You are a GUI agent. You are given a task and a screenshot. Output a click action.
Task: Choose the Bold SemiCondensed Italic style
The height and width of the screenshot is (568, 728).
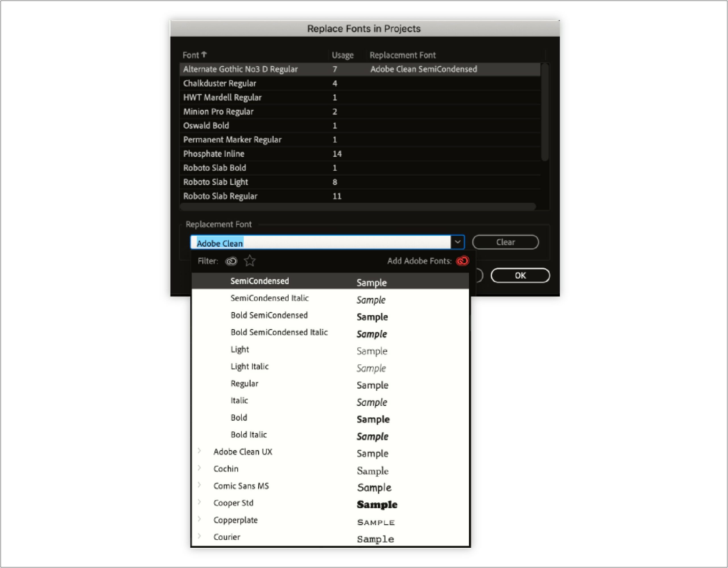click(330, 333)
